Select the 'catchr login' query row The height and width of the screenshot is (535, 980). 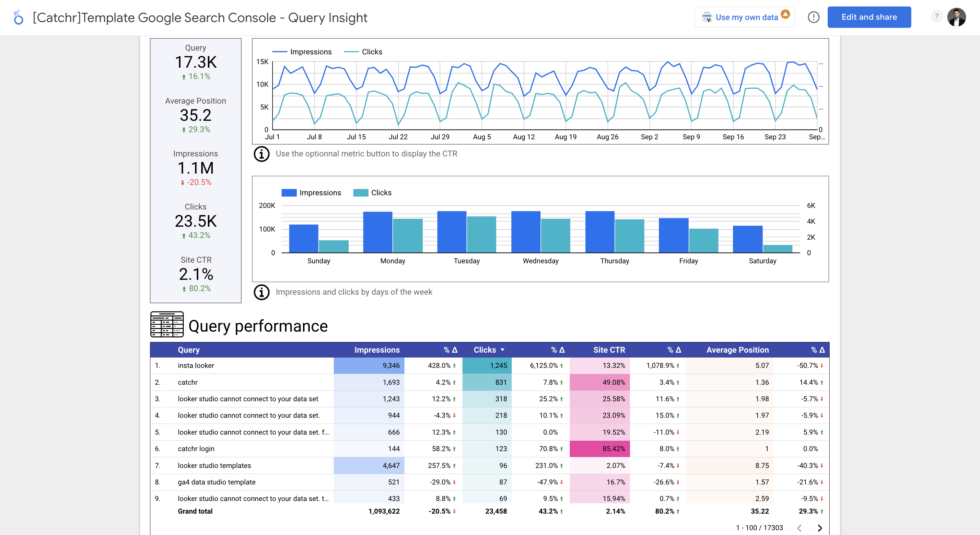[490, 449]
